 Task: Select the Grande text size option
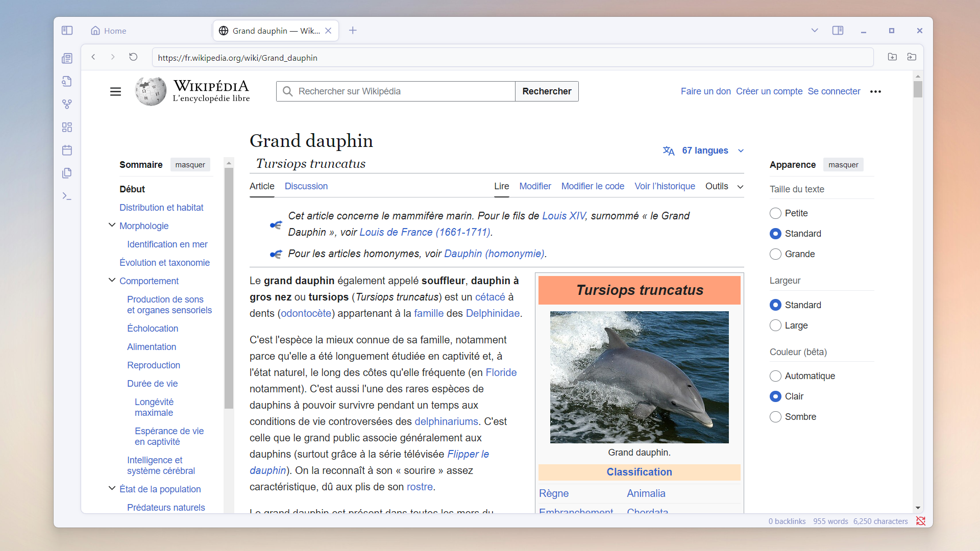775,254
